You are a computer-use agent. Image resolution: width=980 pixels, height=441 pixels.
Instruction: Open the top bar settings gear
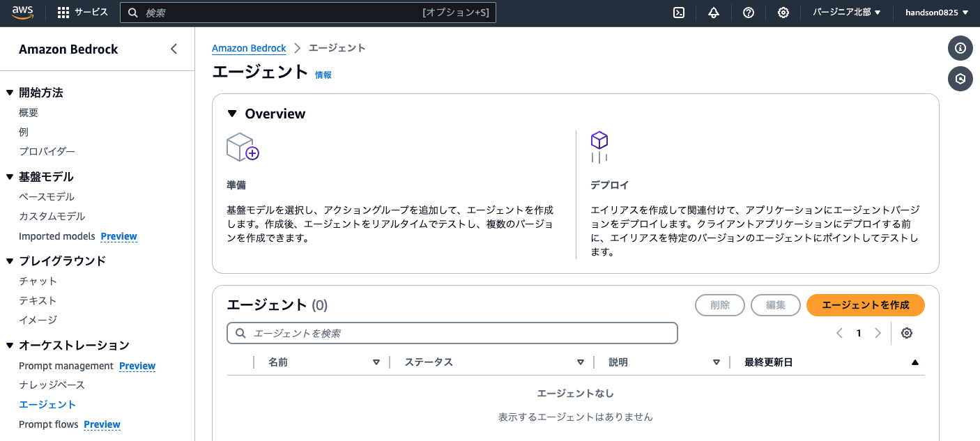coord(783,13)
